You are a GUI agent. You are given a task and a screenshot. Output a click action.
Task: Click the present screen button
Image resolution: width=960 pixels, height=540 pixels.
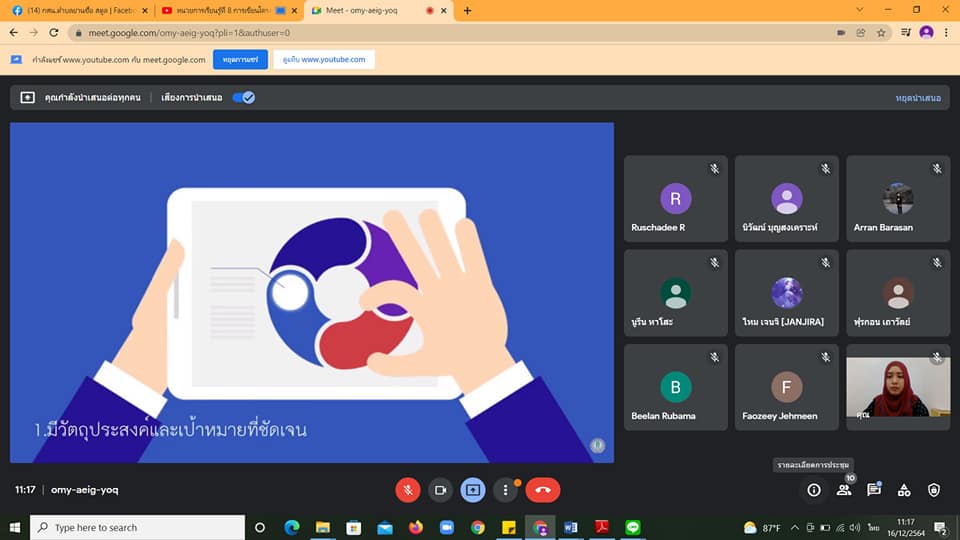tap(473, 490)
